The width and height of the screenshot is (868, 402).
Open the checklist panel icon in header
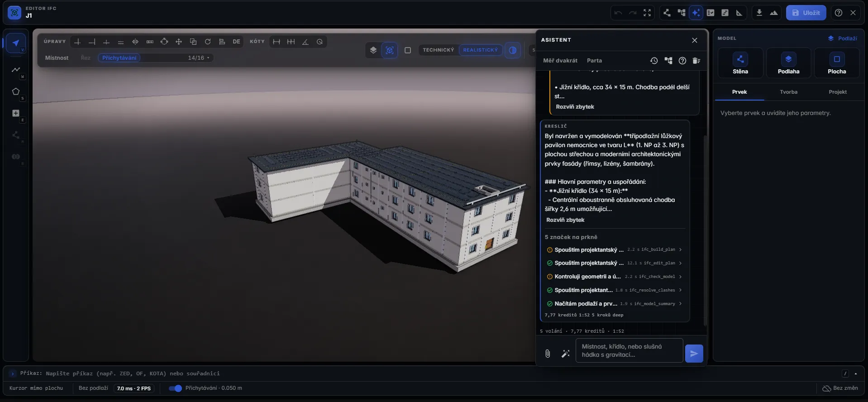[711, 13]
